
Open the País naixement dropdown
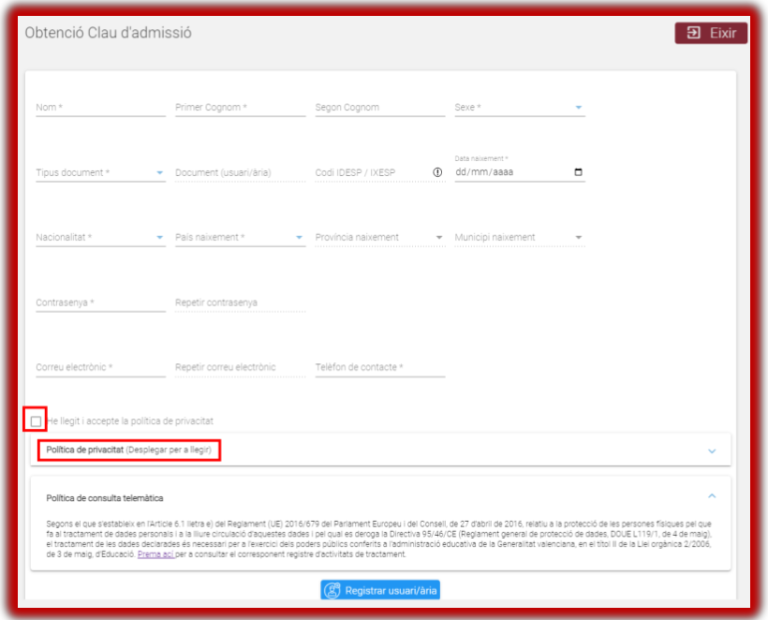[x=240, y=238]
